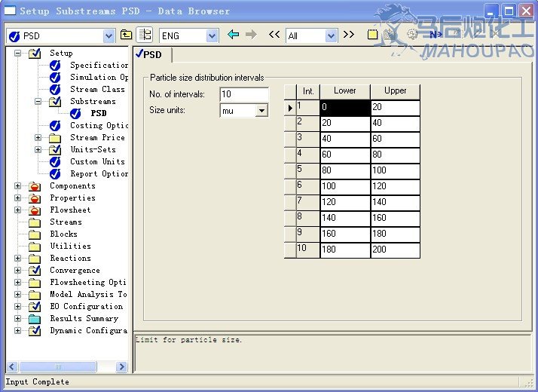Click the Custom Units checkmark icon
This screenshot has width=538, height=392.
pos(55,161)
